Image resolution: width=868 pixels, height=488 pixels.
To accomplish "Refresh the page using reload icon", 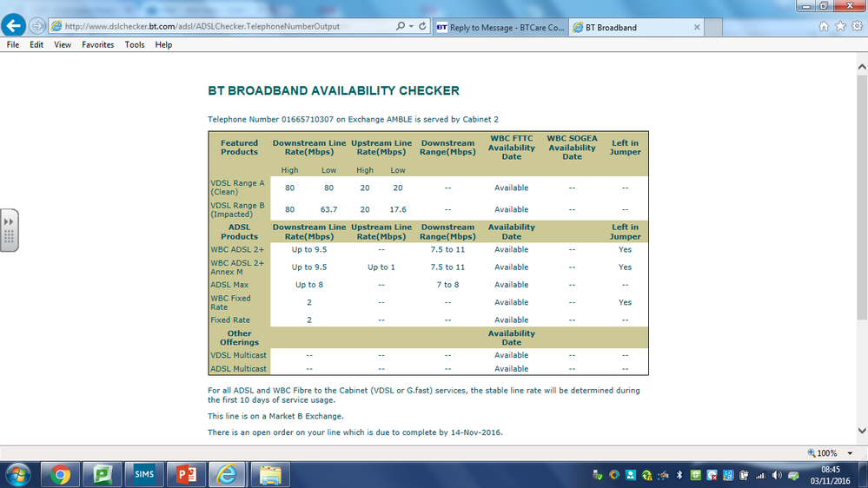I will (x=422, y=26).
